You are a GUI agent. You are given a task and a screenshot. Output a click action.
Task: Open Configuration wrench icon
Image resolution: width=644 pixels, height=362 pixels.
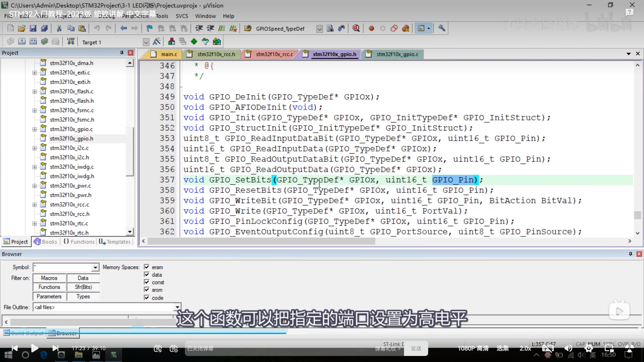pos(441,28)
